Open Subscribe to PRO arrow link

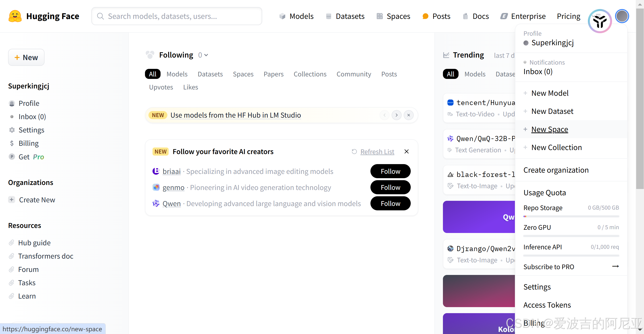(615, 266)
